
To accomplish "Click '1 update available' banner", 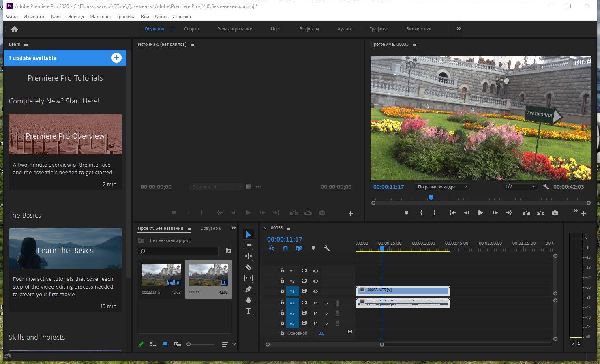I will 65,58.
